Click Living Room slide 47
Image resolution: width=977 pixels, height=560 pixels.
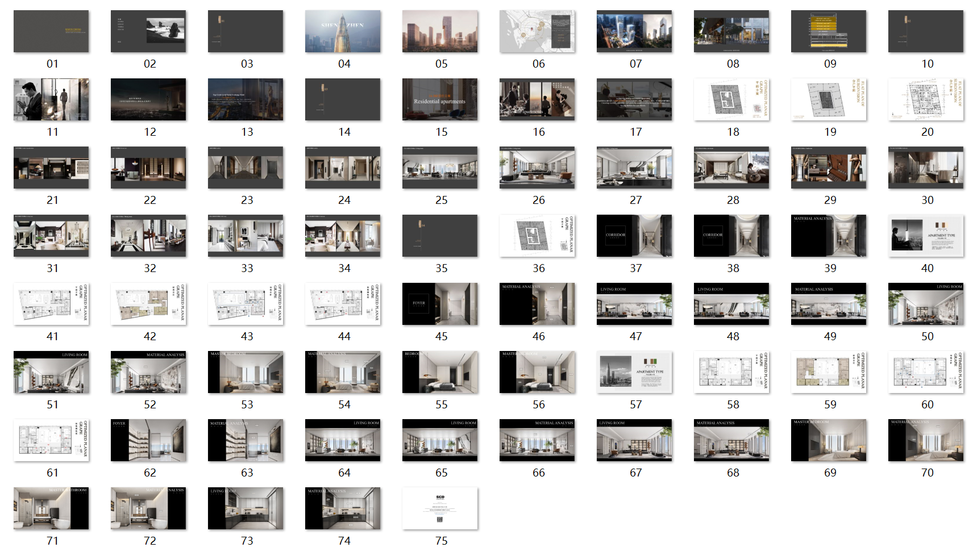coord(634,304)
